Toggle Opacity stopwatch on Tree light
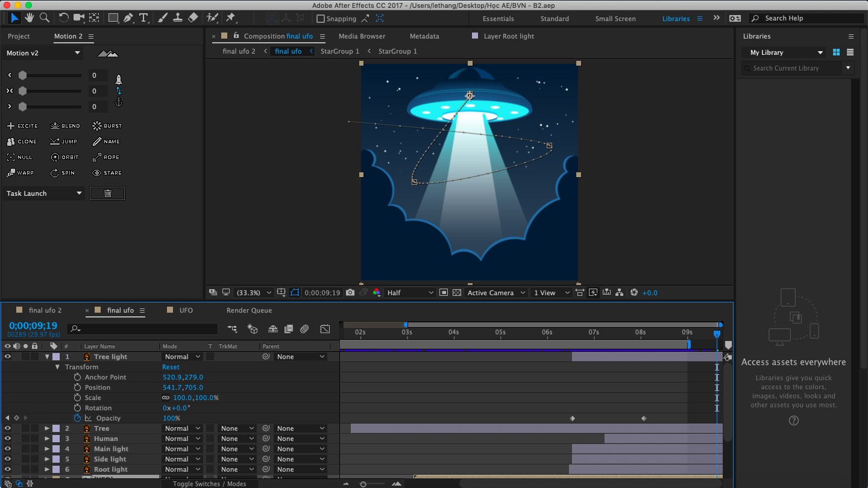The width and height of the screenshot is (868, 488). tap(77, 418)
